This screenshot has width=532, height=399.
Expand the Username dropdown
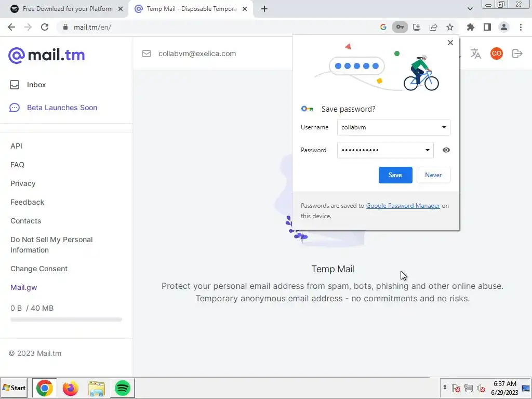444,127
